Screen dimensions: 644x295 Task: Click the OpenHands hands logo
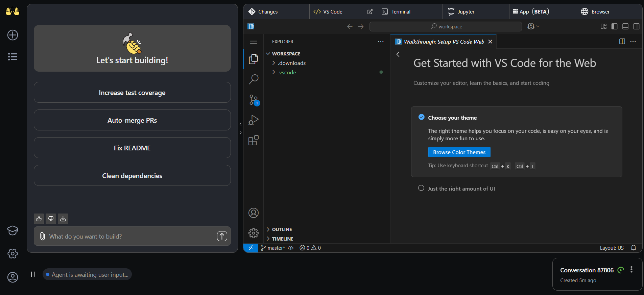(13, 11)
